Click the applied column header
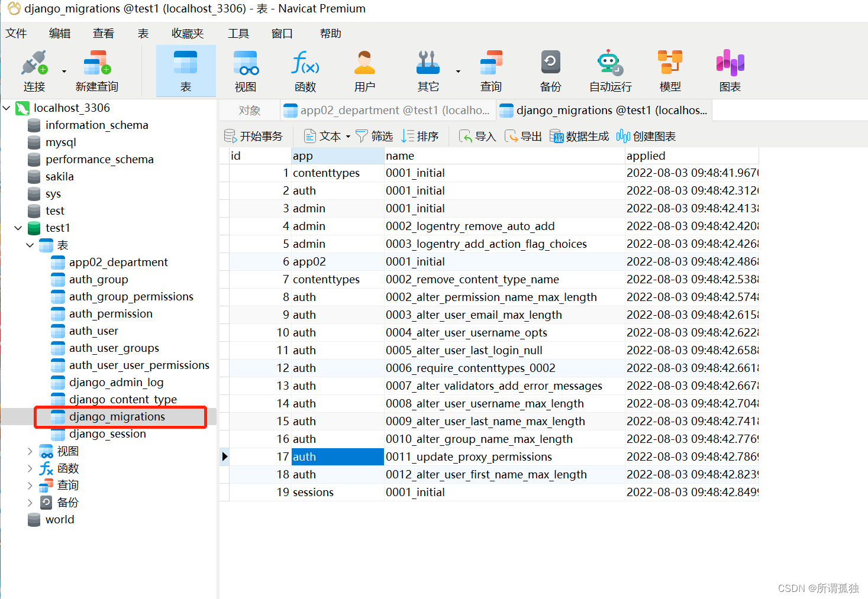 coord(692,156)
